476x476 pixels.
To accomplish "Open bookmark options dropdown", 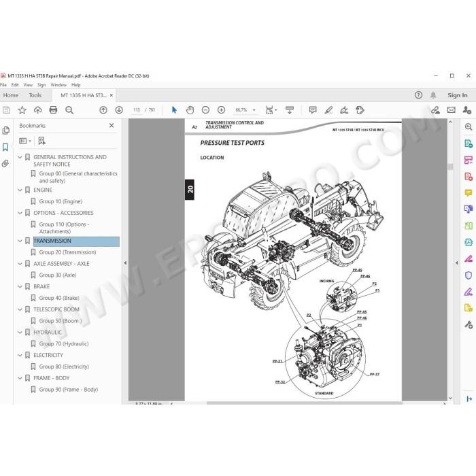I will 25,141.
